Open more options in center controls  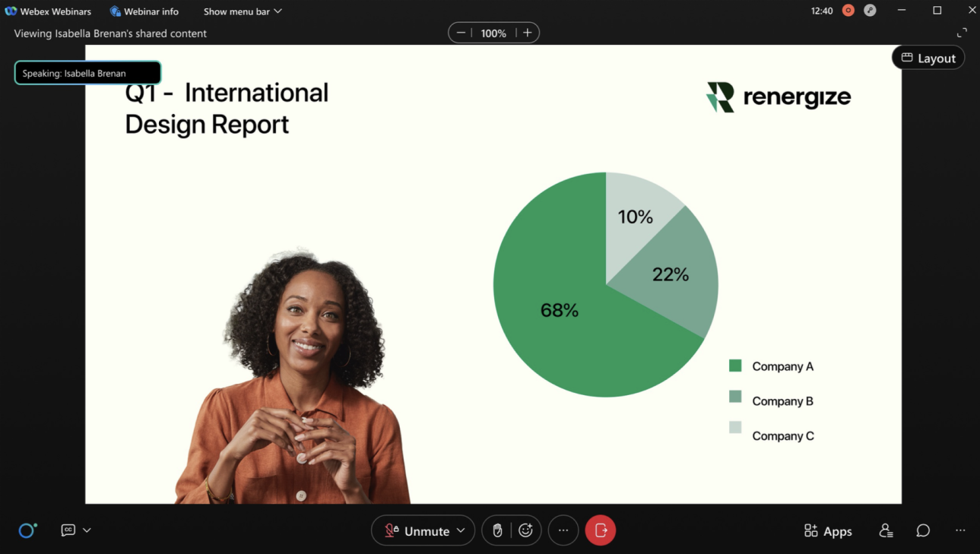pyautogui.click(x=563, y=530)
